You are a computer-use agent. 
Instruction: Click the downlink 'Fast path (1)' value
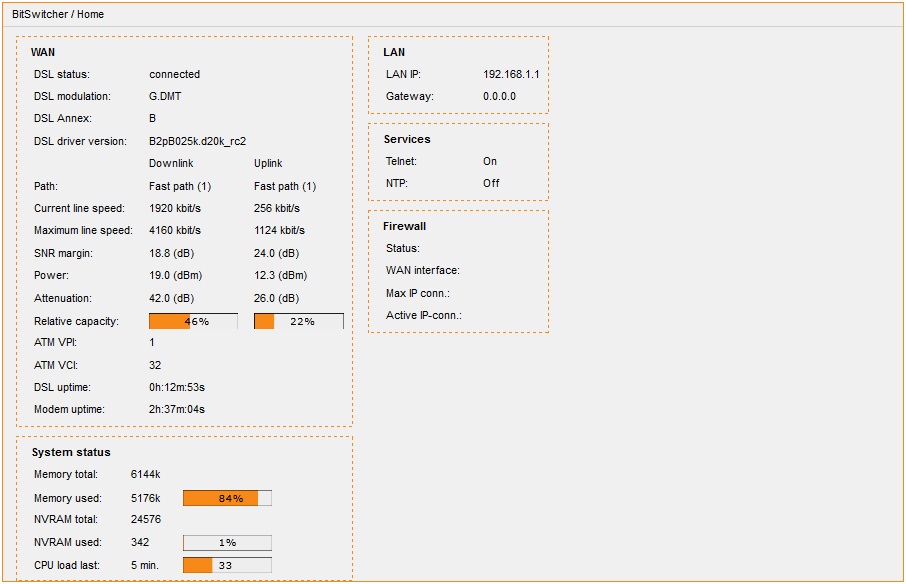point(180,187)
